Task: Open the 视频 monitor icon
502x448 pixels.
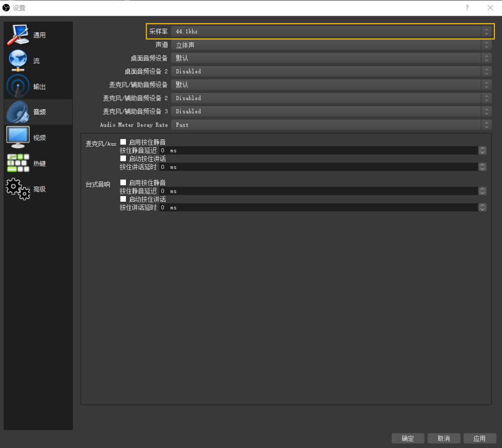Action: coord(18,137)
